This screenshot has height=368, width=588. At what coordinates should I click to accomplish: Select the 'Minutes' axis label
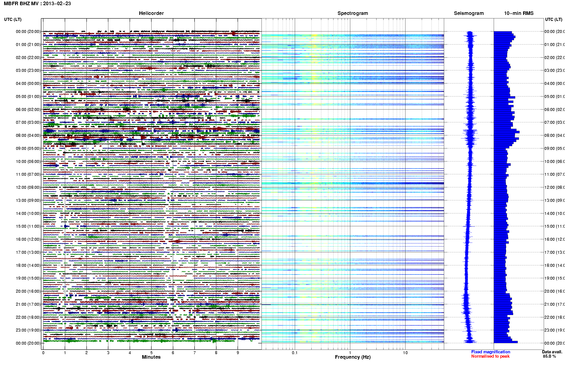tap(151, 357)
